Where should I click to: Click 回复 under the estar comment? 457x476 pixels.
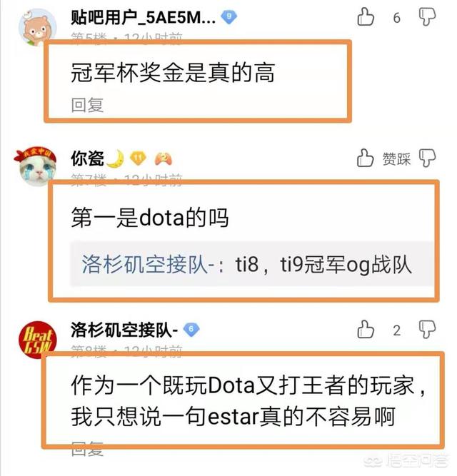(87, 450)
